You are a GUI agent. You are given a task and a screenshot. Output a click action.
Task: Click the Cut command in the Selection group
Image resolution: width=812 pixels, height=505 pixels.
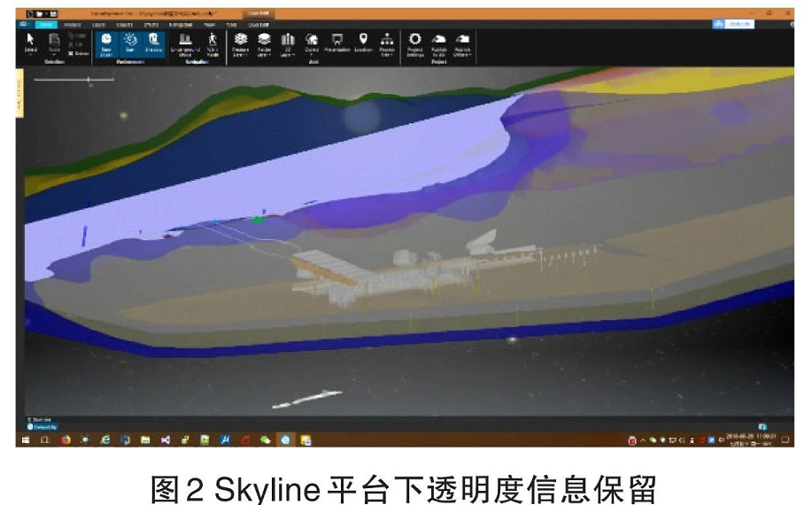point(75,44)
